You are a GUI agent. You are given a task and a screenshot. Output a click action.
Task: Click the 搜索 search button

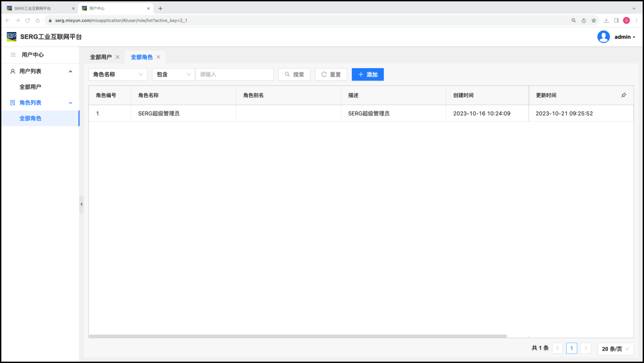coord(294,74)
